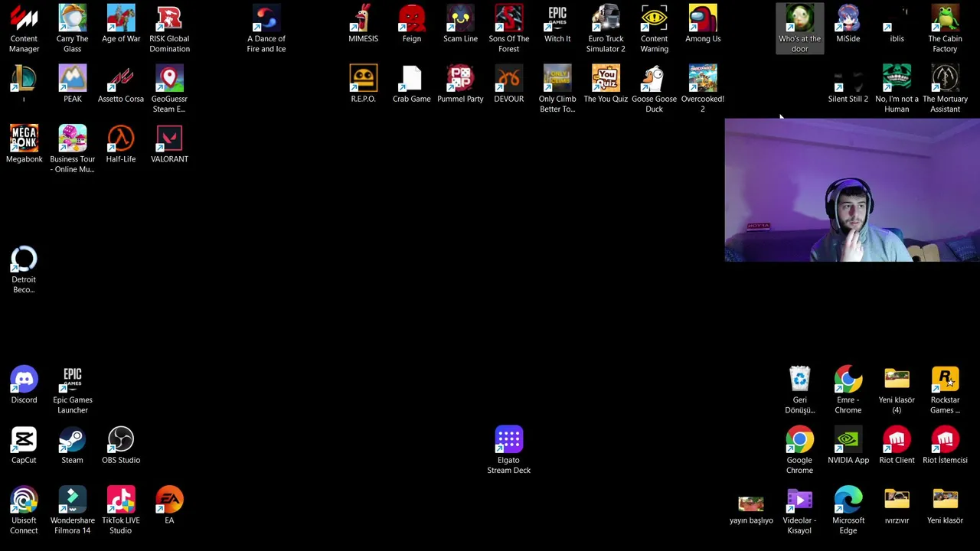Select the Elgato Stream Deck icon
980x551 pixels.
tap(509, 450)
